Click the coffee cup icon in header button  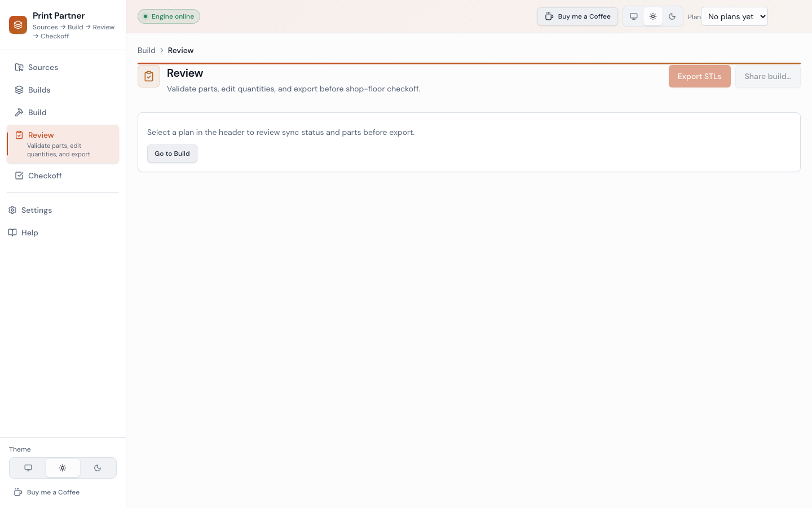(549, 16)
